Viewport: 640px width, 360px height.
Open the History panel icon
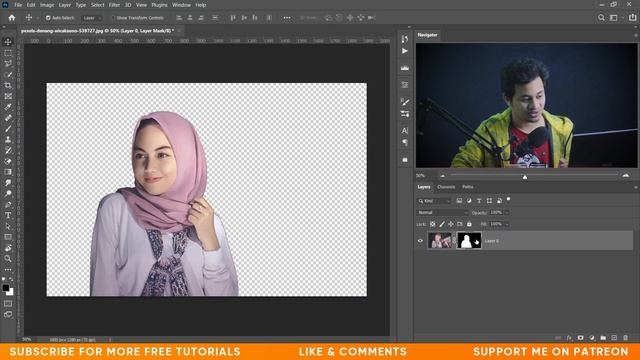pos(404,39)
